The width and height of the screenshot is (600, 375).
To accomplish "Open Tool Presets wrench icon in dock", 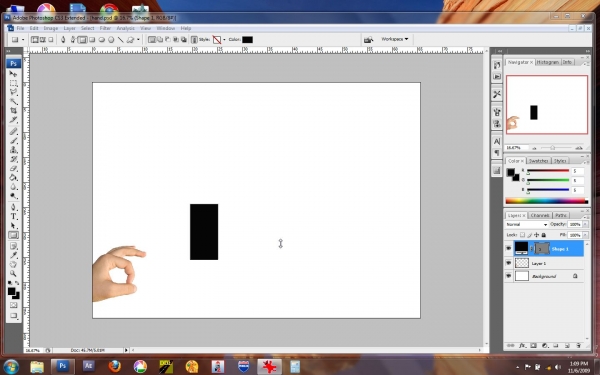I will coord(497,94).
